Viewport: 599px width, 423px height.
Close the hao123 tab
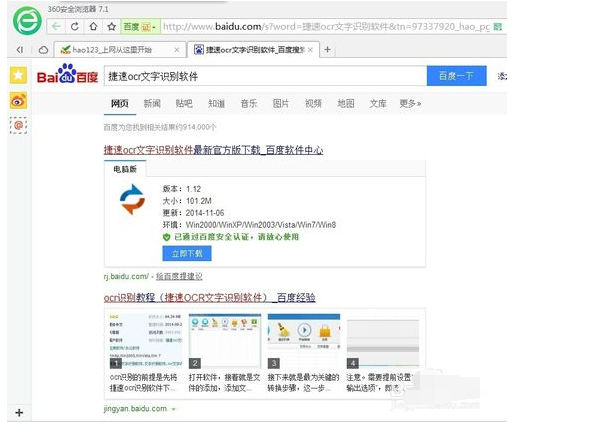pyautogui.click(x=176, y=50)
